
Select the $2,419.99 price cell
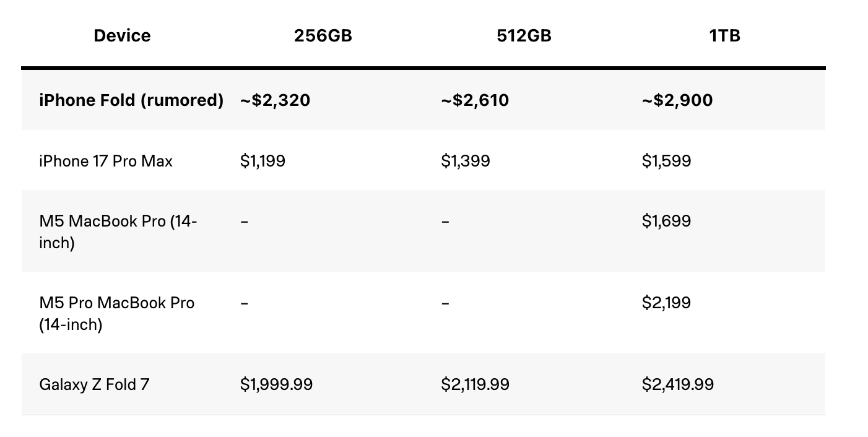tap(678, 384)
